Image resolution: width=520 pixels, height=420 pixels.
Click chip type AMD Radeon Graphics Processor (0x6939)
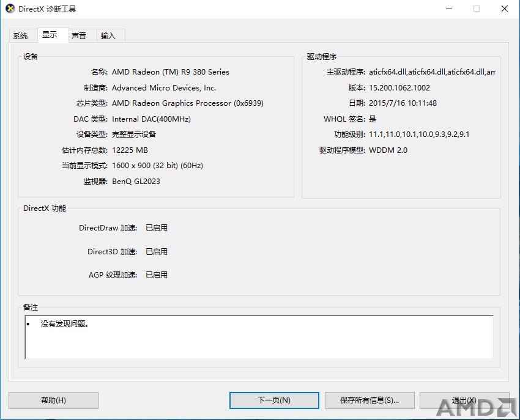click(188, 103)
